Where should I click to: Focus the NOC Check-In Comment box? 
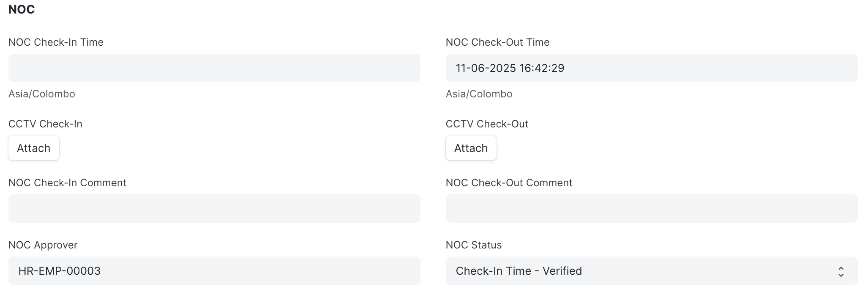tap(214, 208)
